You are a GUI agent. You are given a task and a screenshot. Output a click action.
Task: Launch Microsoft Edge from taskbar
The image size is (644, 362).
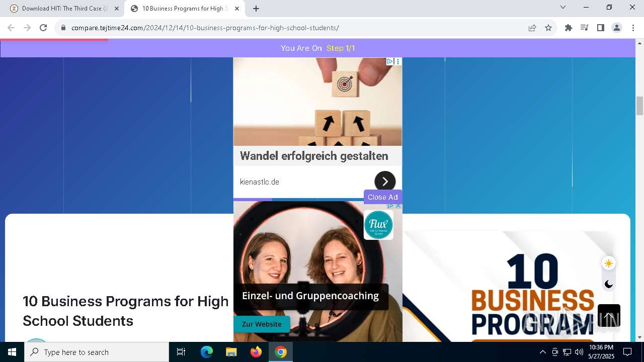(x=207, y=352)
